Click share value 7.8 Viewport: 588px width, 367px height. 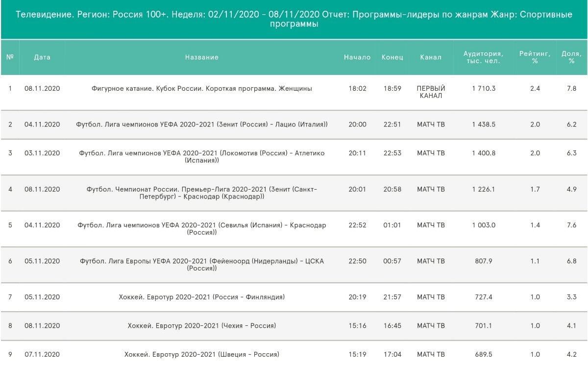click(x=572, y=89)
